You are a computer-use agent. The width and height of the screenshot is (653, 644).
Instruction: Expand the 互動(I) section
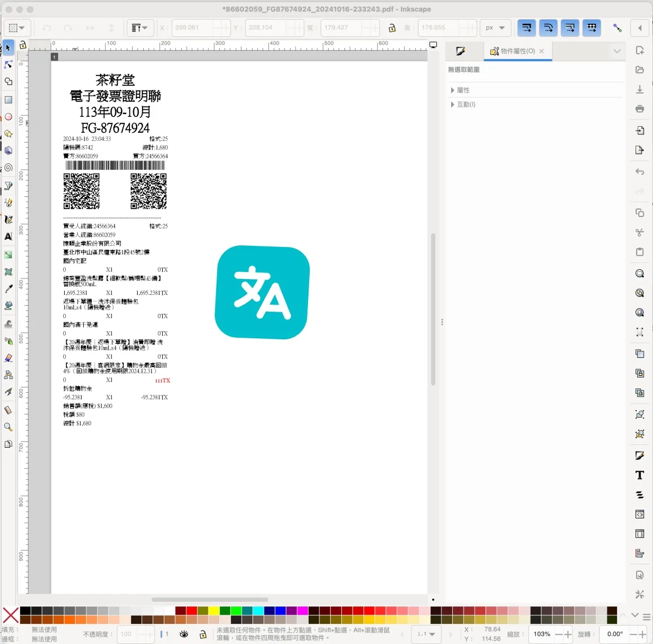pyautogui.click(x=466, y=104)
